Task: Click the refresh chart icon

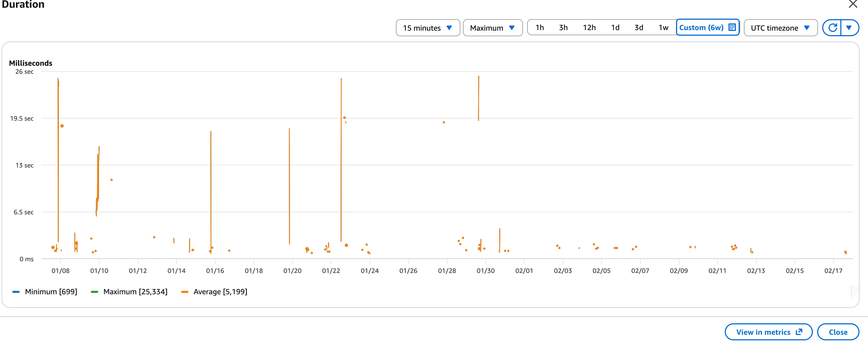Action: [x=833, y=28]
